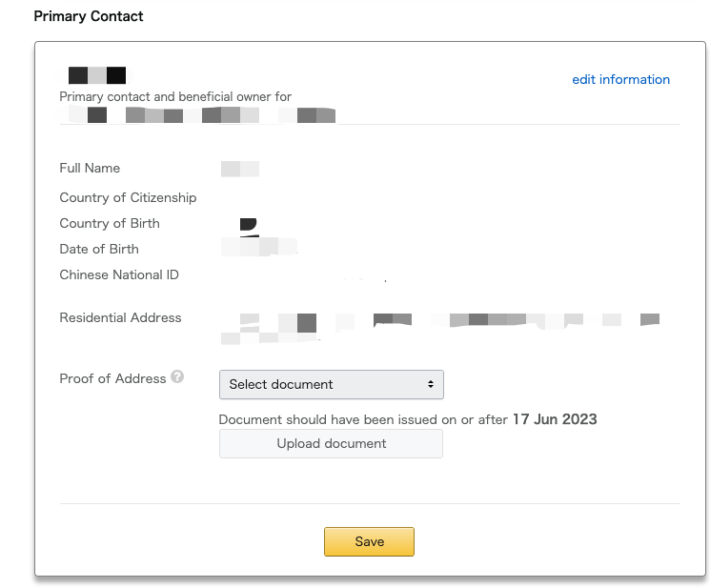Open the Select document dropdown
The image size is (710, 588).
[332, 384]
